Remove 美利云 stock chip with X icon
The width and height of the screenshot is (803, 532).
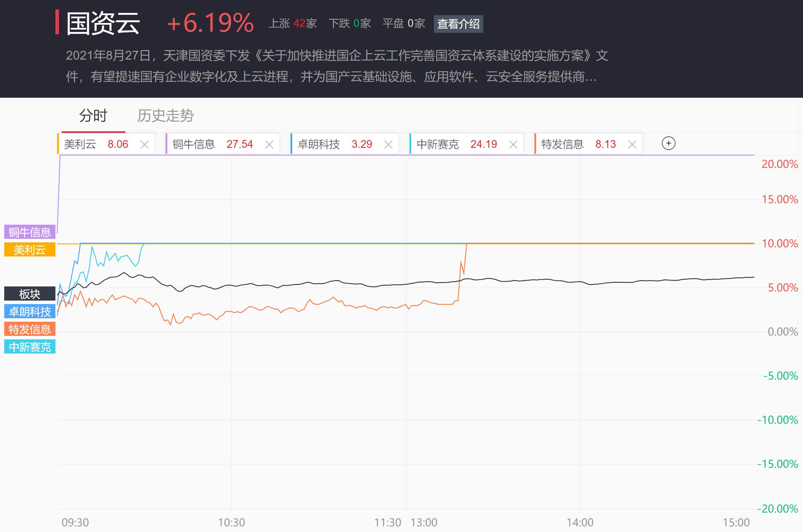144,145
